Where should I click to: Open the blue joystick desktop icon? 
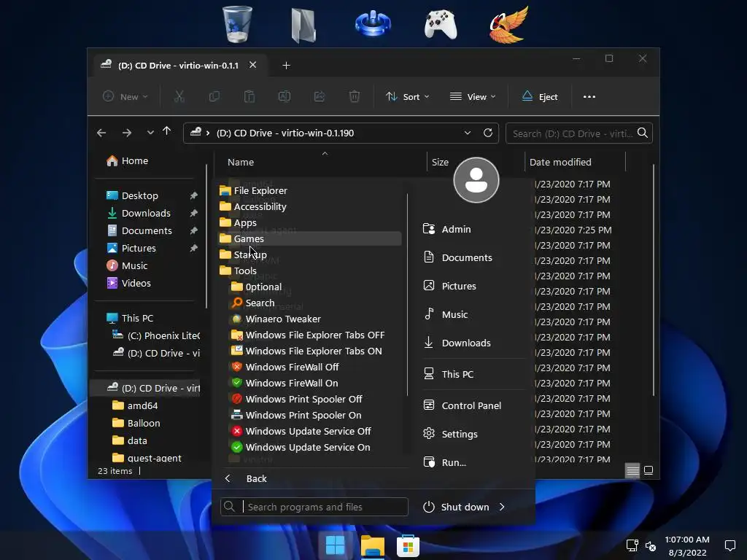pos(373,24)
